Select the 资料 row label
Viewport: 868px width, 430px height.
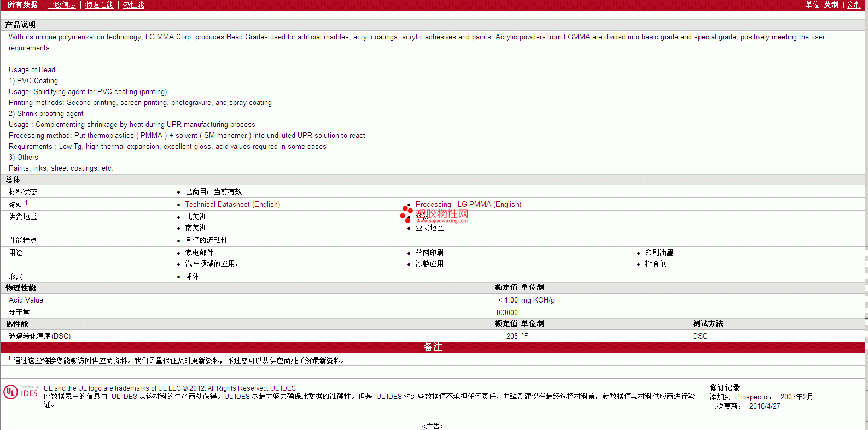point(16,205)
